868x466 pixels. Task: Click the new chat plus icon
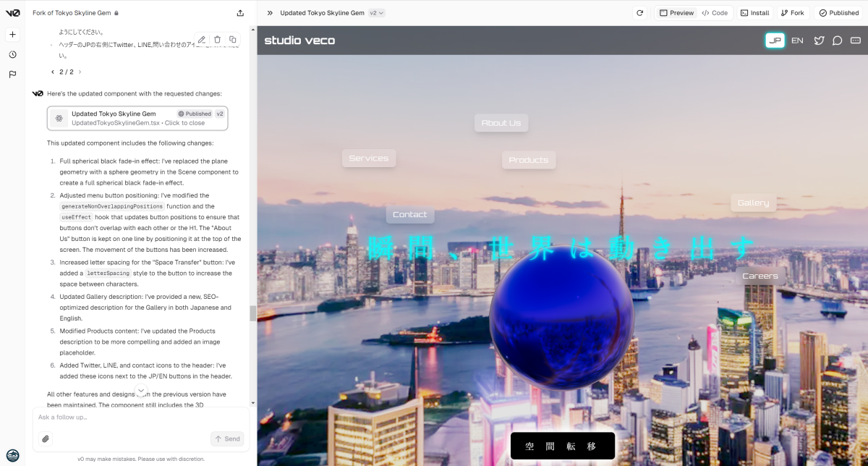pos(12,35)
